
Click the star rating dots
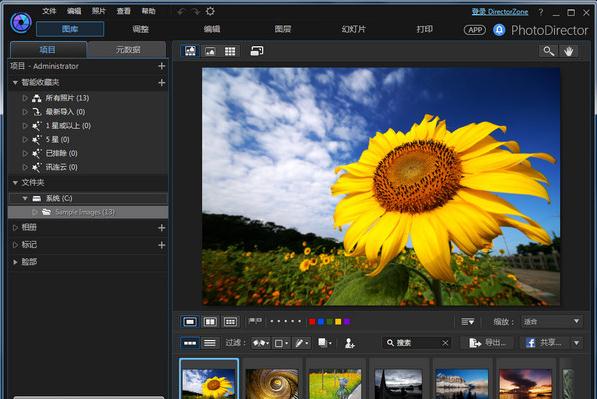click(286, 322)
